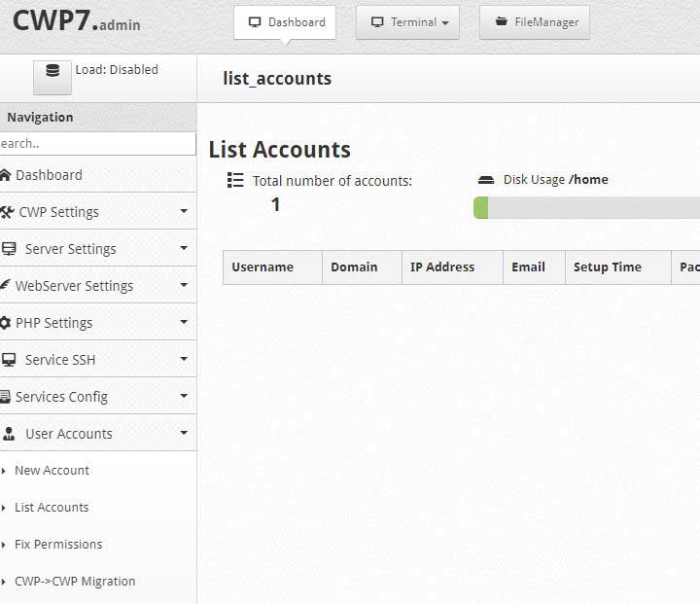Click the user icon beside User Accounts

(x=9, y=434)
